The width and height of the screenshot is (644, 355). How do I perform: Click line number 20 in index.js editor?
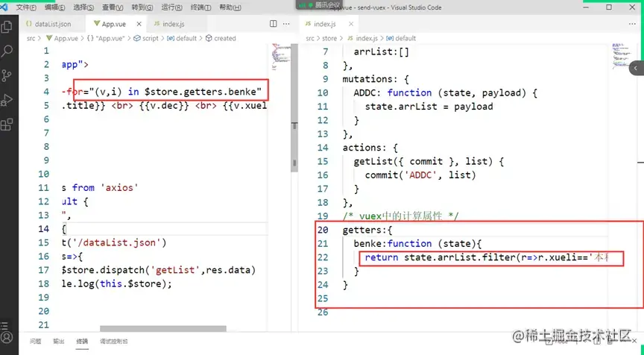coord(323,230)
